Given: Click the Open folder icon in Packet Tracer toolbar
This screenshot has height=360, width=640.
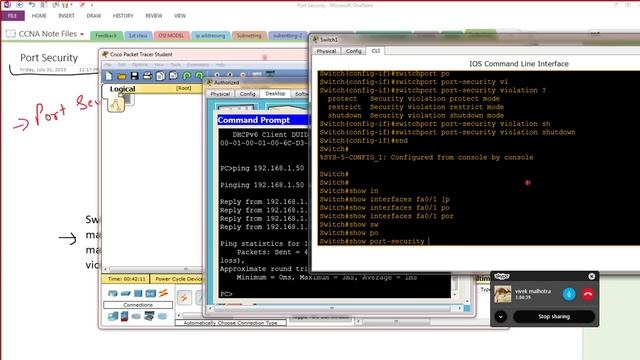Looking at the screenshot, I should click(x=121, y=76).
